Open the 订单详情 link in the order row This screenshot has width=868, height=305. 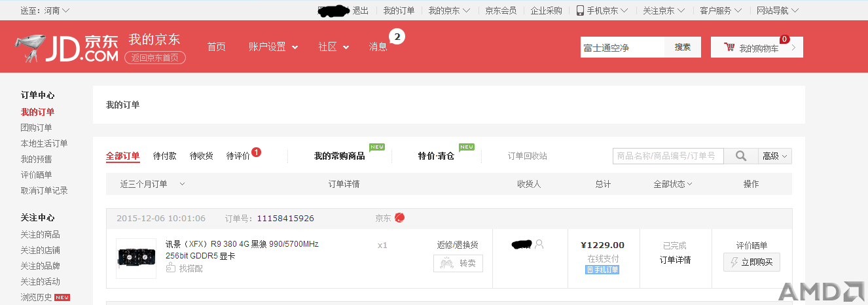pos(675,260)
